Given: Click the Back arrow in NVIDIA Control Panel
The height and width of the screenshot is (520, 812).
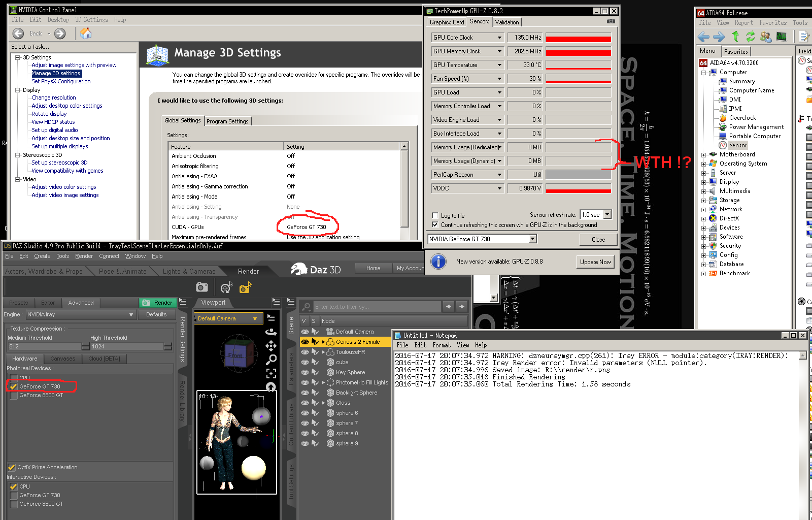Looking at the screenshot, I should tap(18, 34).
